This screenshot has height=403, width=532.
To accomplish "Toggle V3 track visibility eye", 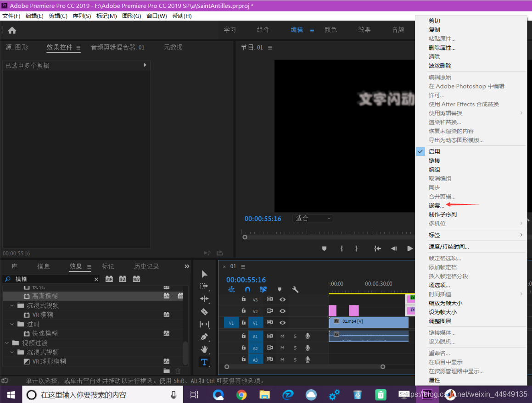I will click(282, 299).
